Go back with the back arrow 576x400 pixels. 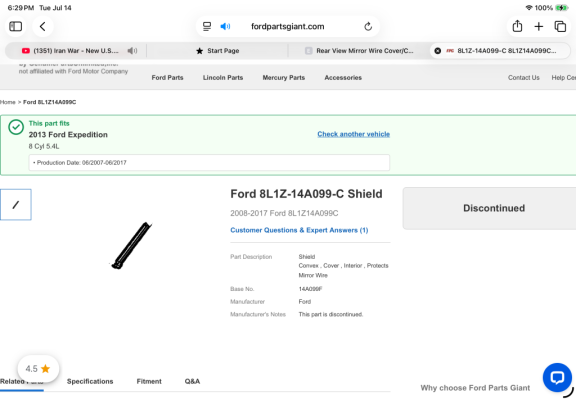coord(43,26)
